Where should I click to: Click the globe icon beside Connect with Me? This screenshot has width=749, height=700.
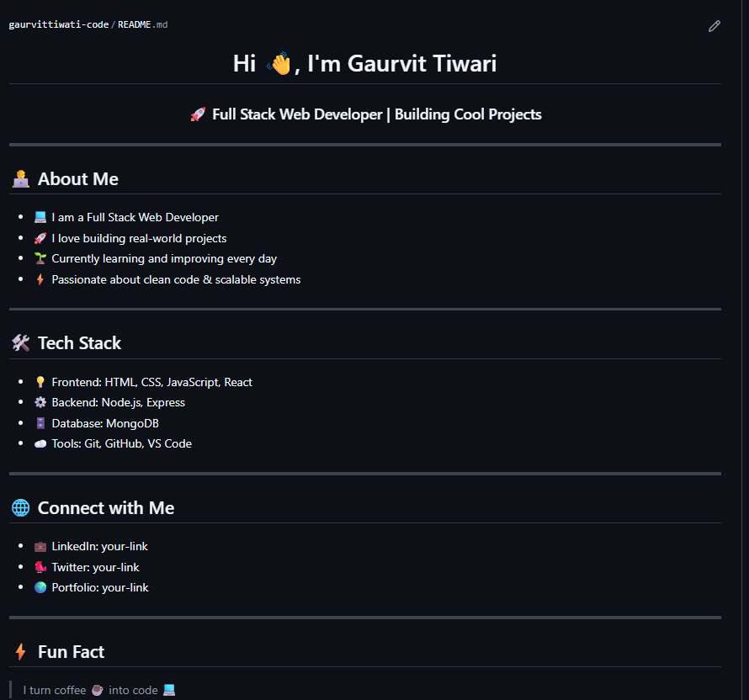tap(21, 508)
